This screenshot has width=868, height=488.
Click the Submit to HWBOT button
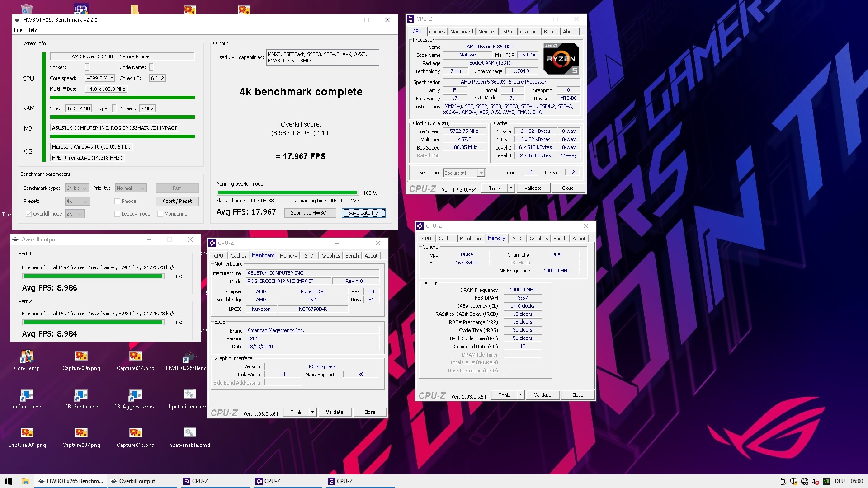click(310, 213)
